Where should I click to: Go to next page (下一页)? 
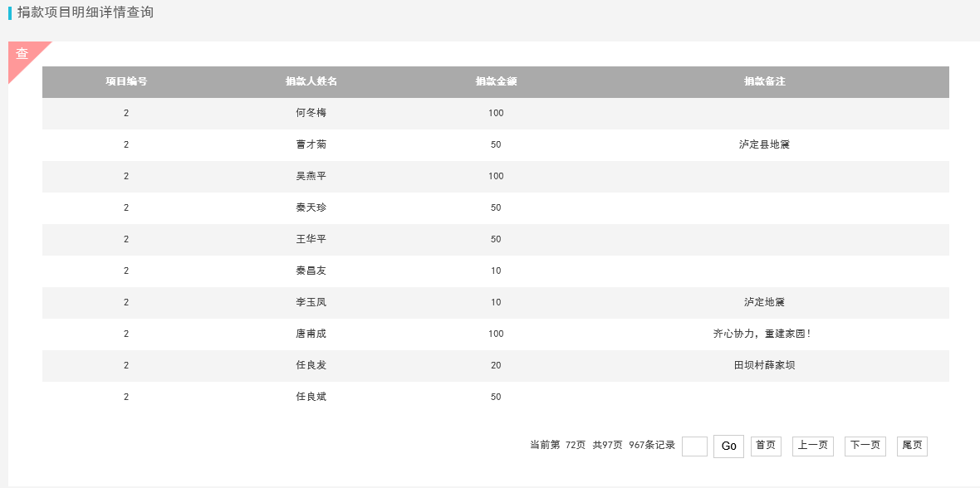865,447
